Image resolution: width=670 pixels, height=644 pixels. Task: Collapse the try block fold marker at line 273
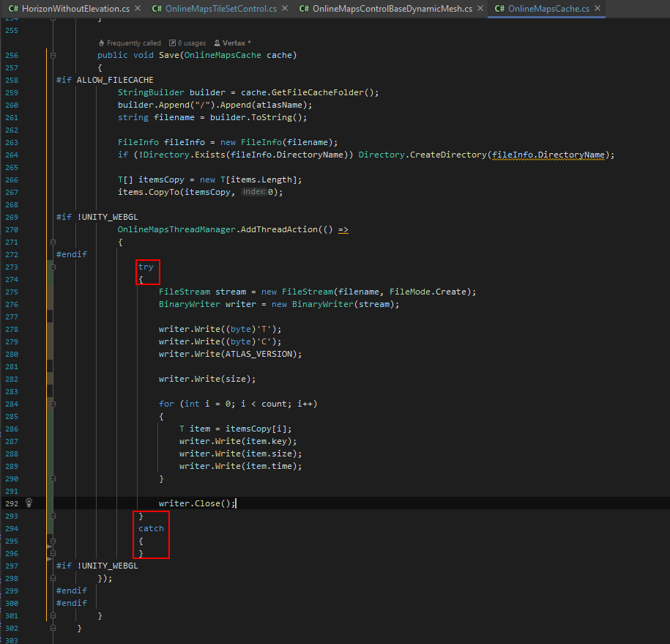[x=53, y=267]
